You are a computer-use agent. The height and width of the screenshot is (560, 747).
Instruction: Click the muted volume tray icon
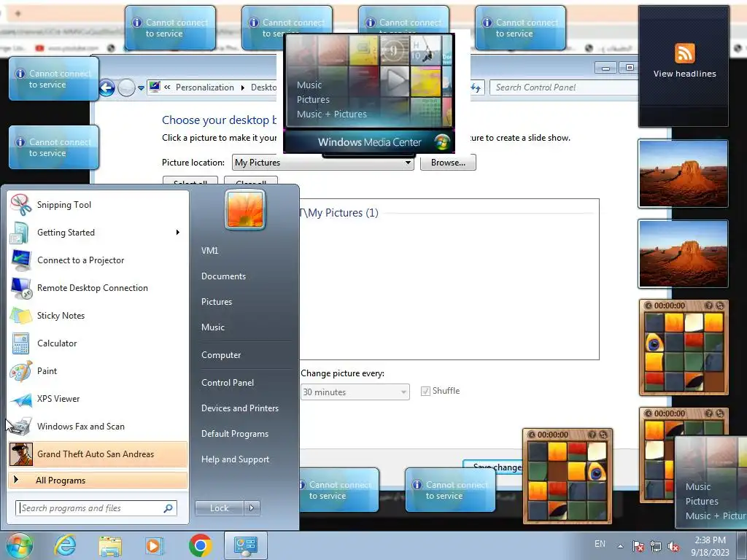point(673,545)
